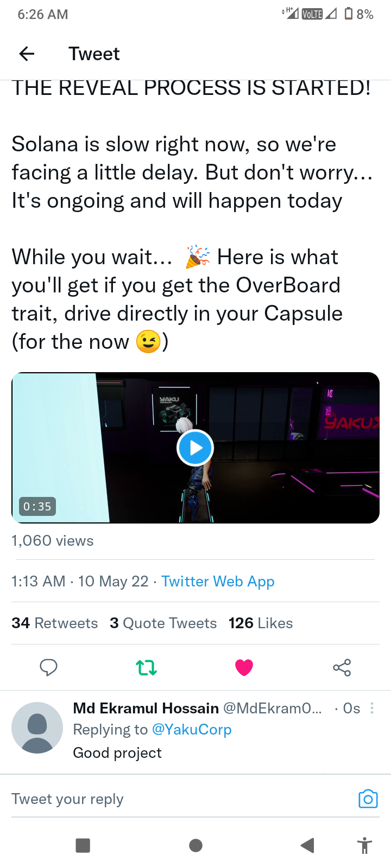Open Md Ekramul Hossain's profile avatar
The image size is (391, 868).
click(37, 727)
